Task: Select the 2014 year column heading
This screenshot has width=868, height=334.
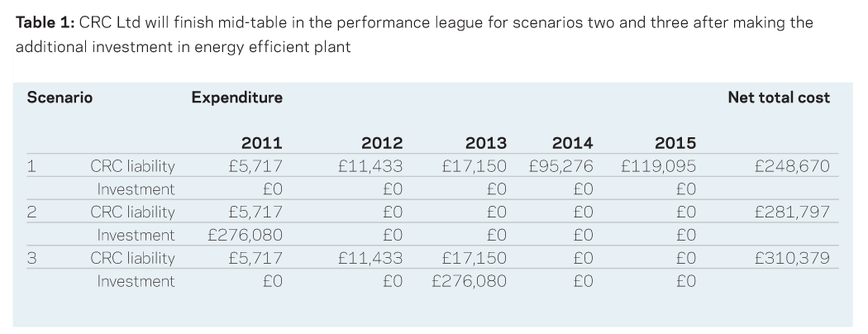Action: click(x=572, y=143)
